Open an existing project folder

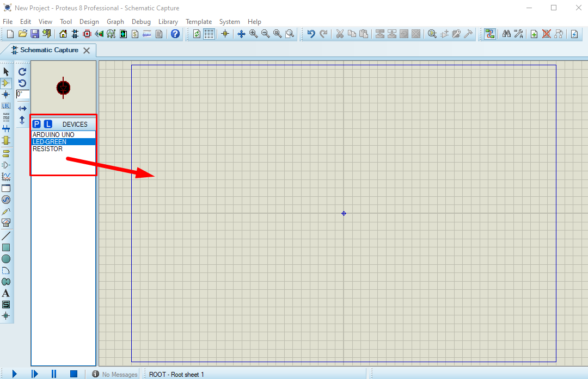(22, 34)
